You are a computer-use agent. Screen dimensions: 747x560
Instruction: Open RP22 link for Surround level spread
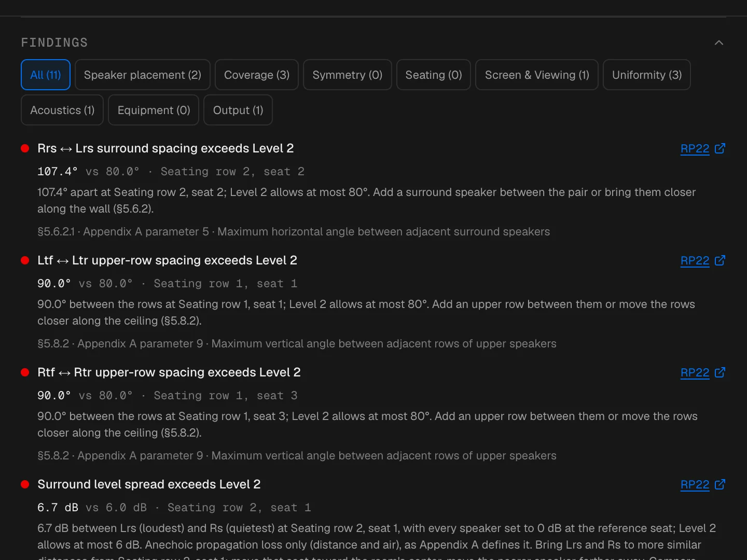(695, 485)
